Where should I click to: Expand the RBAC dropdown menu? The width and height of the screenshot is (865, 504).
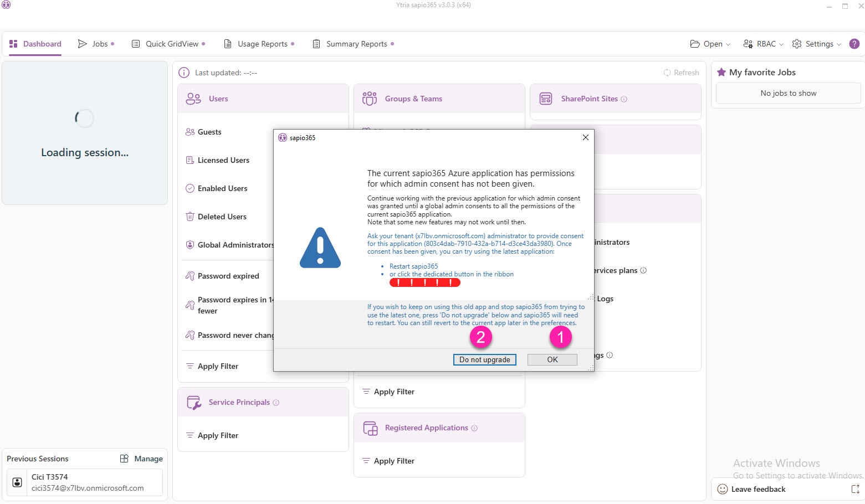point(763,44)
